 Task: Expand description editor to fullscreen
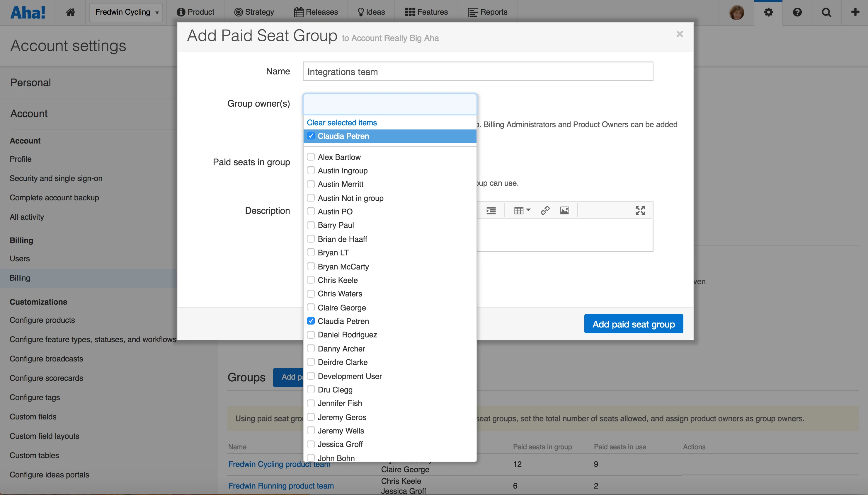[x=640, y=210]
